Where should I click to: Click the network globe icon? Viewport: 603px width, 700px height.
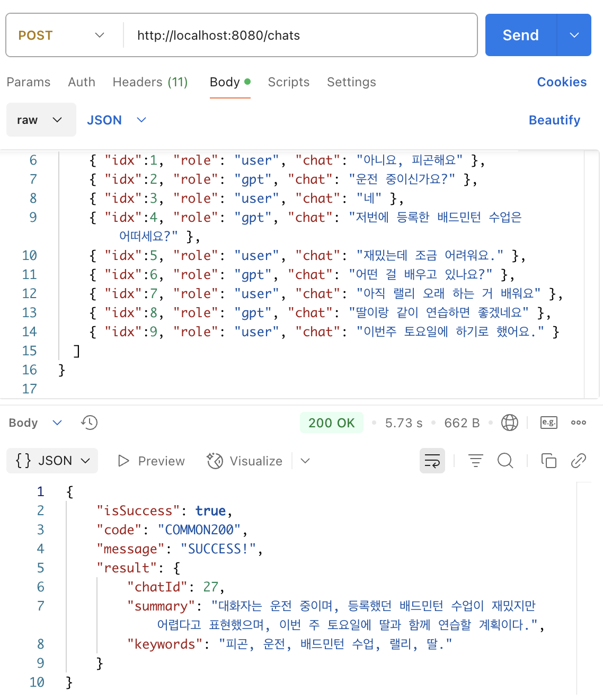click(x=510, y=423)
